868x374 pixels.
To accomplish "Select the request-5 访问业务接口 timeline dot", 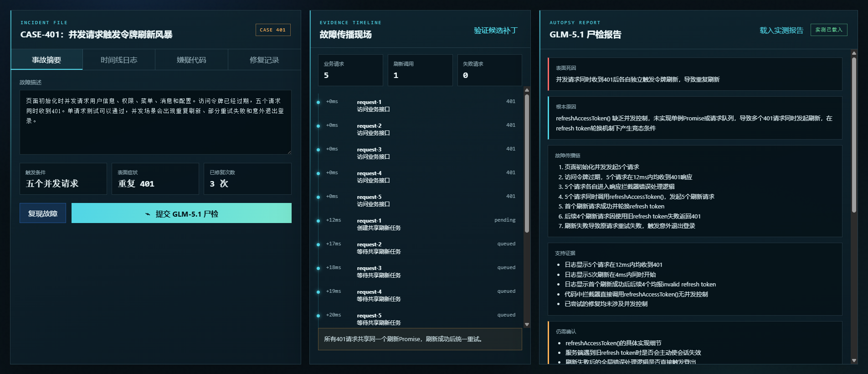I will pos(318,197).
